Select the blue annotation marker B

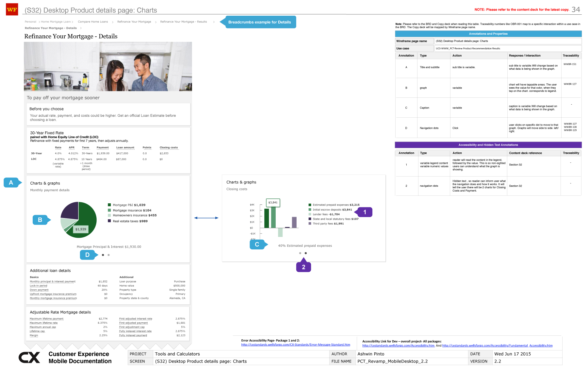coord(41,220)
